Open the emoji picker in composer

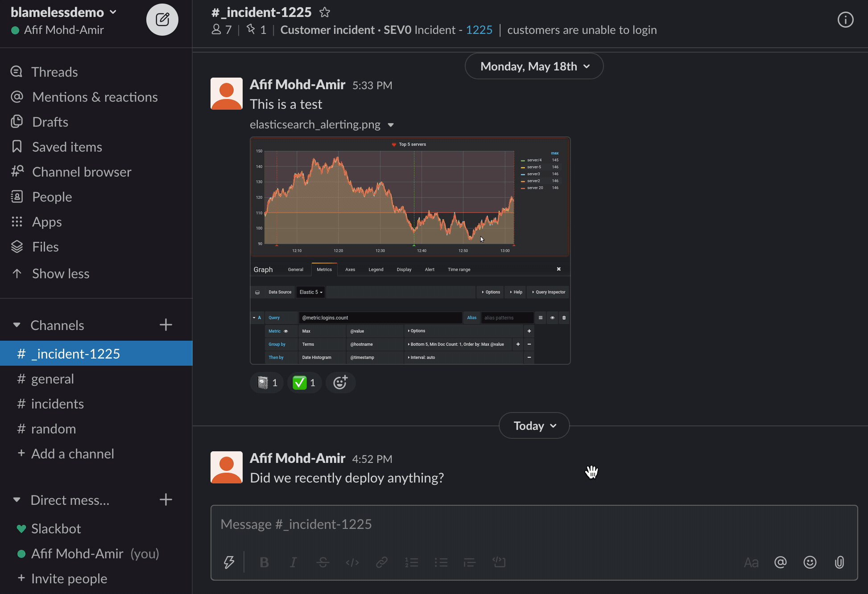(x=810, y=562)
